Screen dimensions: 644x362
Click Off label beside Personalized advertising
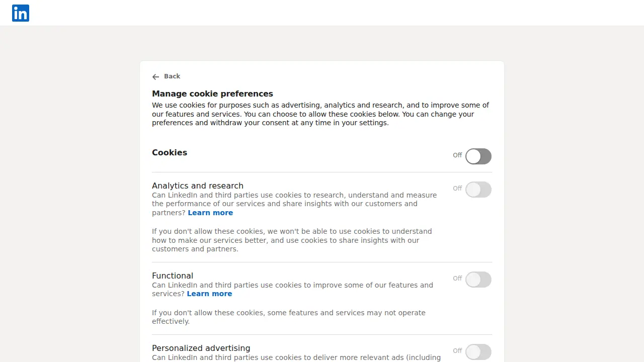pyautogui.click(x=457, y=351)
